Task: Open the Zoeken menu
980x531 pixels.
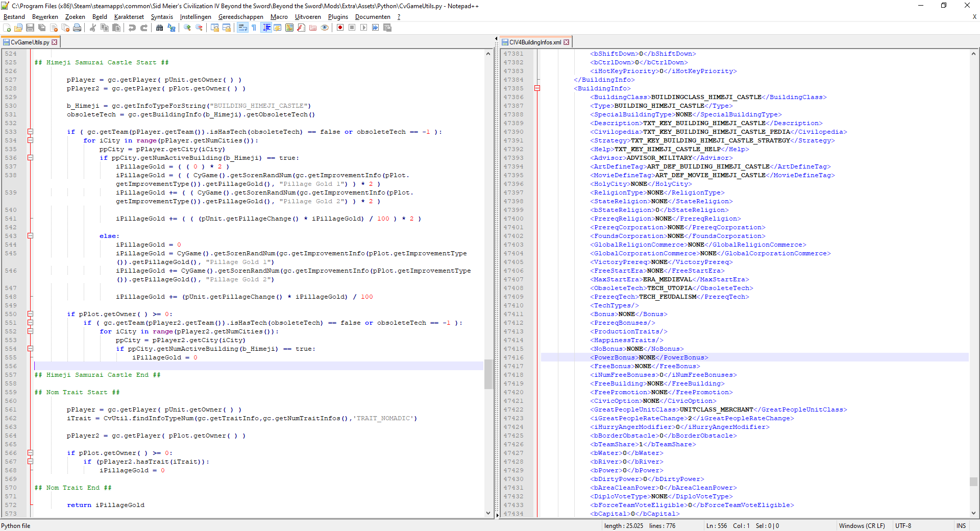Action: coord(75,17)
